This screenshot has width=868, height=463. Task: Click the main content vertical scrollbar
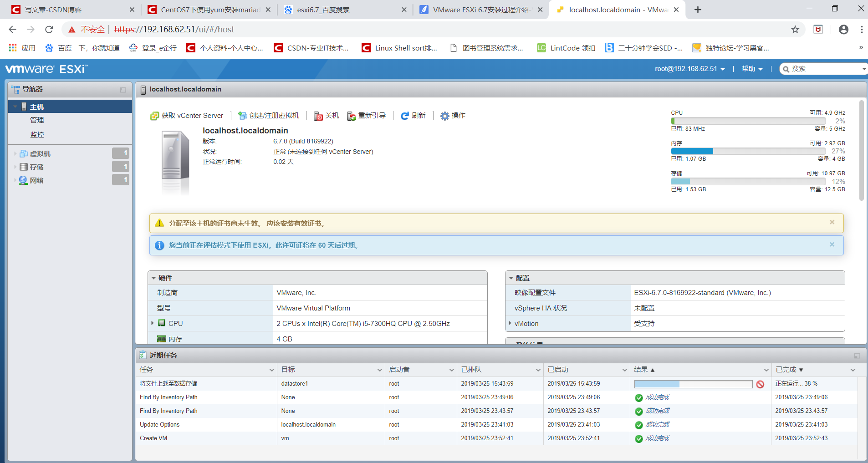point(861,150)
